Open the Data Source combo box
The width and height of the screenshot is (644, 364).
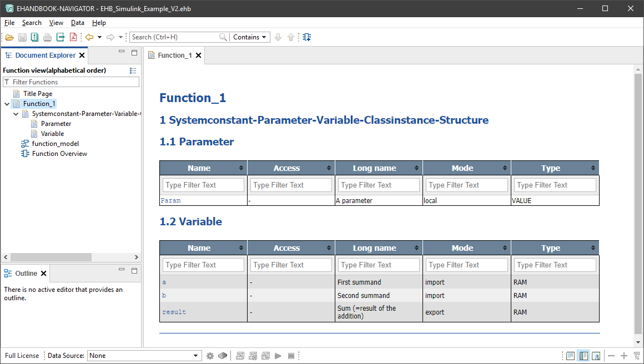click(x=144, y=356)
